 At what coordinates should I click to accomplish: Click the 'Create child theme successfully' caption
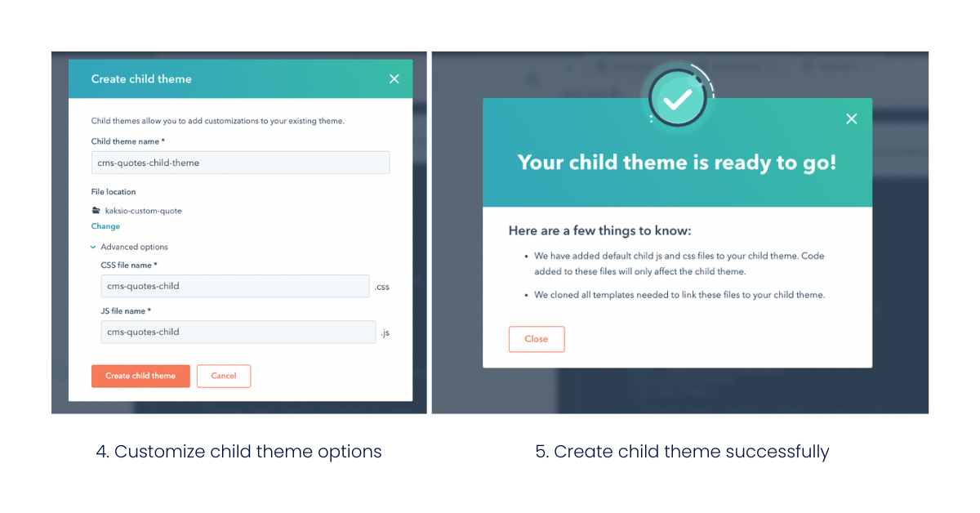[682, 451]
